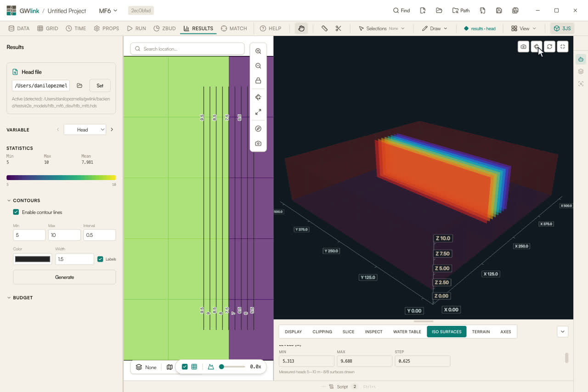Uncheck the contour Labels checkbox

tap(100, 259)
